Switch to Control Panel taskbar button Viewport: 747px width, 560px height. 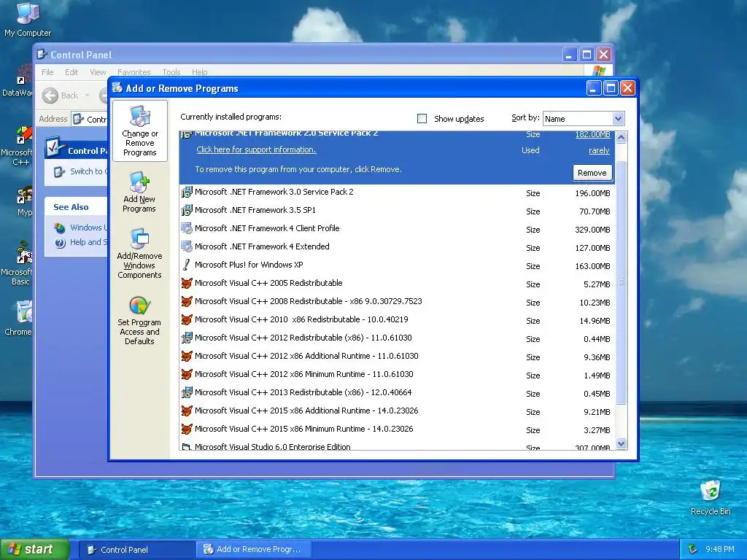point(136,550)
